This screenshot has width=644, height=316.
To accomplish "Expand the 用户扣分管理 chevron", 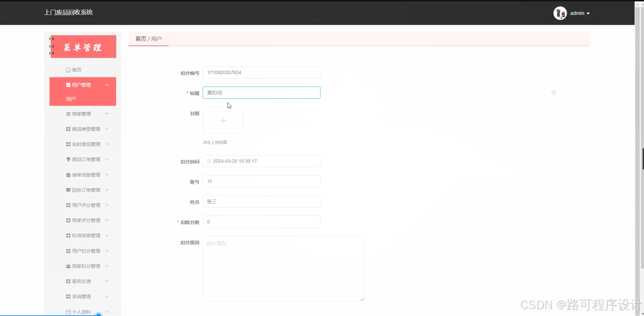I will pos(107,251).
